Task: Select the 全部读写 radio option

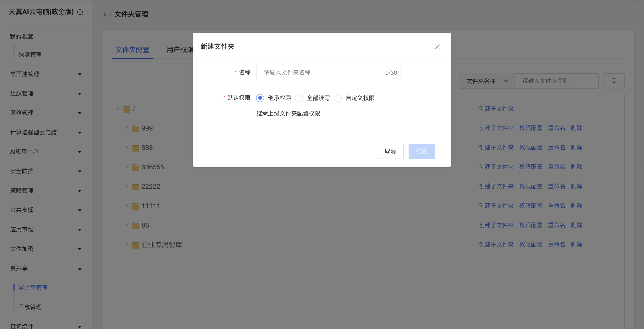Action: (x=299, y=98)
